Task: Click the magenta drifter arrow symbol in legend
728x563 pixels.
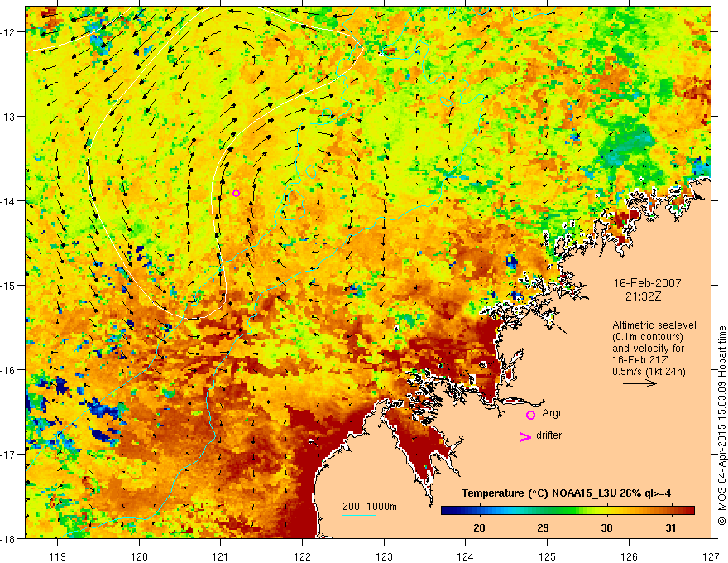Action: pyautogui.click(x=525, y=437)
